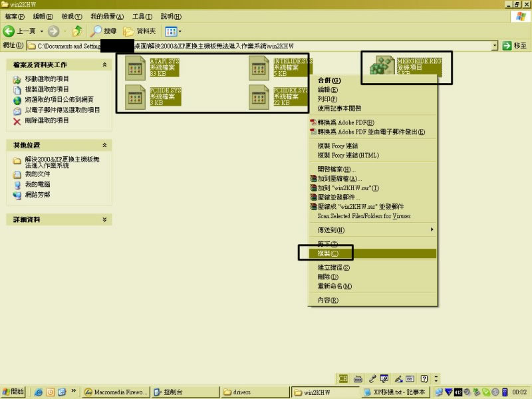Viewport: 532px width, 399px height.
Task: Collapse the 其他位置 panel
Action: point(104,145)
